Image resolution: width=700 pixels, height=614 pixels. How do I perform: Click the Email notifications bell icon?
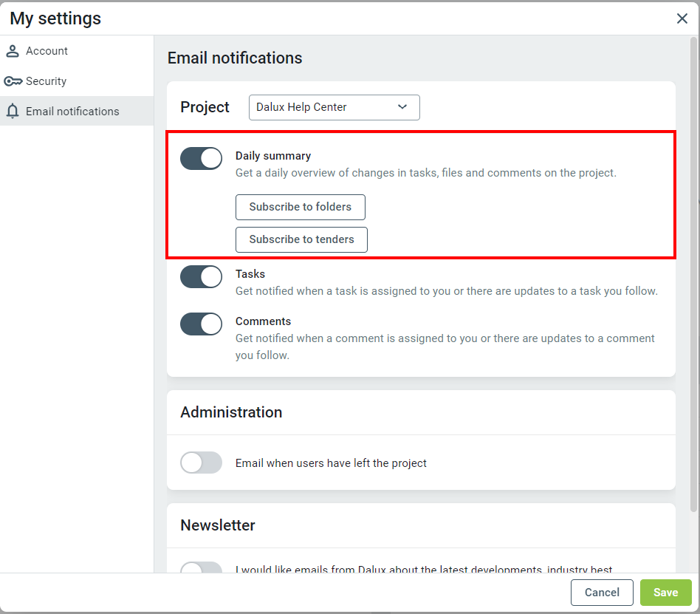pyautogui.click(x=12, y=112)
